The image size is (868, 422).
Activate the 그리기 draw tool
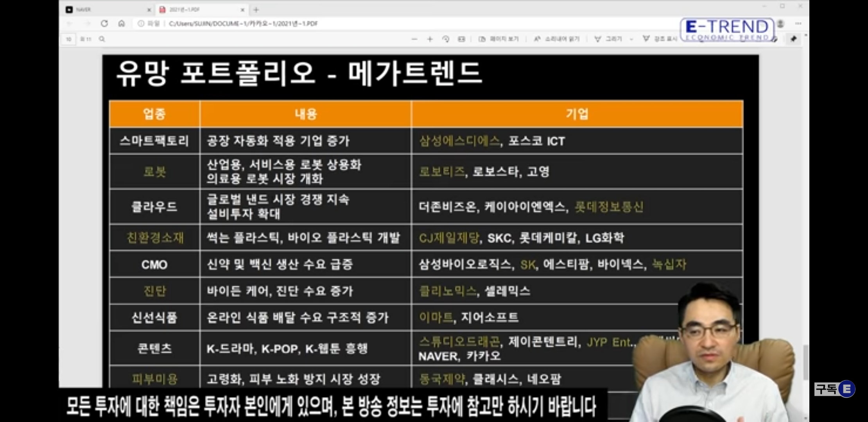pos(608,39)
